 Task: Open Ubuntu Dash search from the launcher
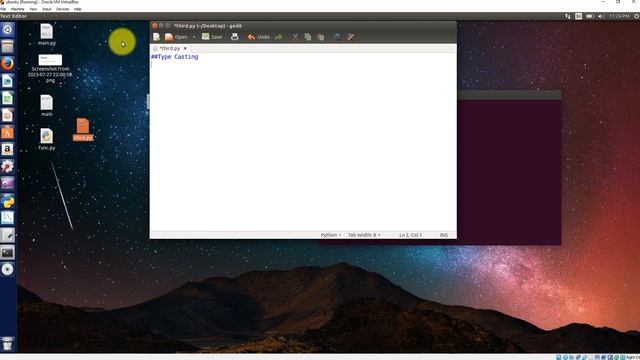click(7, 30)
